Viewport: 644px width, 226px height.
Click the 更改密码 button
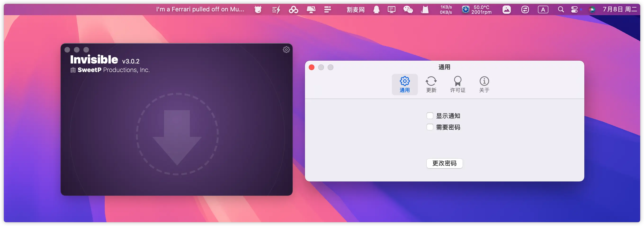[444, 163]
